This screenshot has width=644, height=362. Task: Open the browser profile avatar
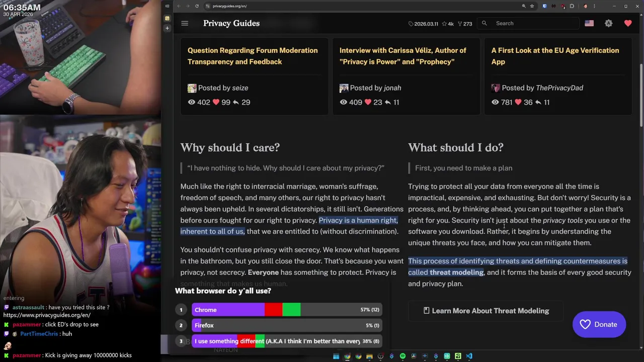(585, 6)
